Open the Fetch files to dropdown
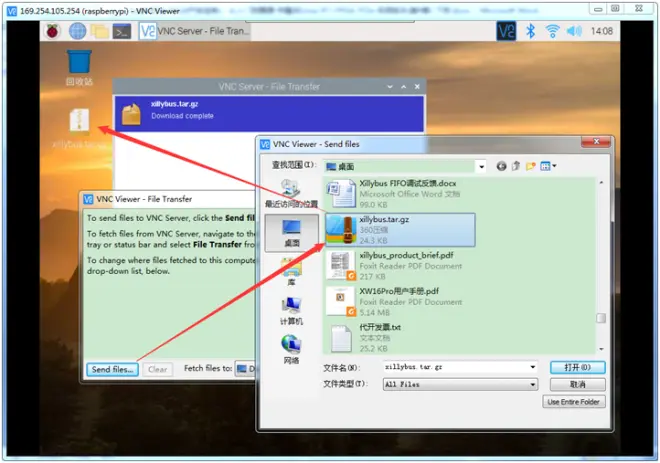Image resolution: width=660 pixels, height=463 pixels. pos(245,369)
